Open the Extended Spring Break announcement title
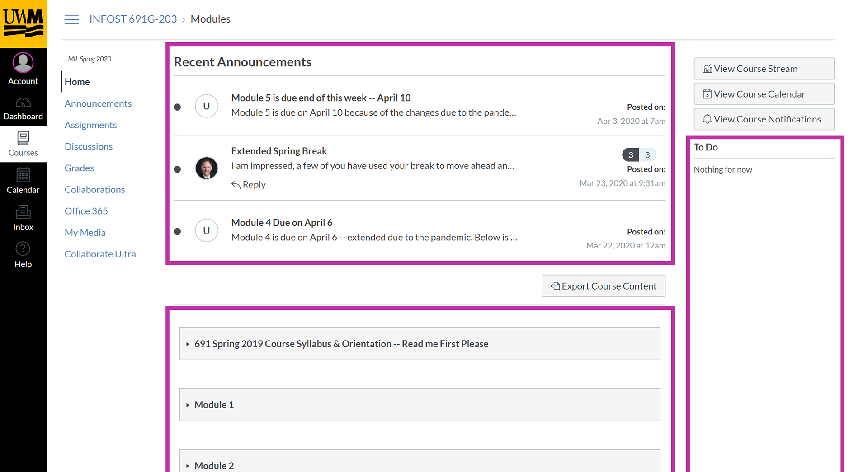Viewport: 868px width, 472px height. (x=279, y=151)
